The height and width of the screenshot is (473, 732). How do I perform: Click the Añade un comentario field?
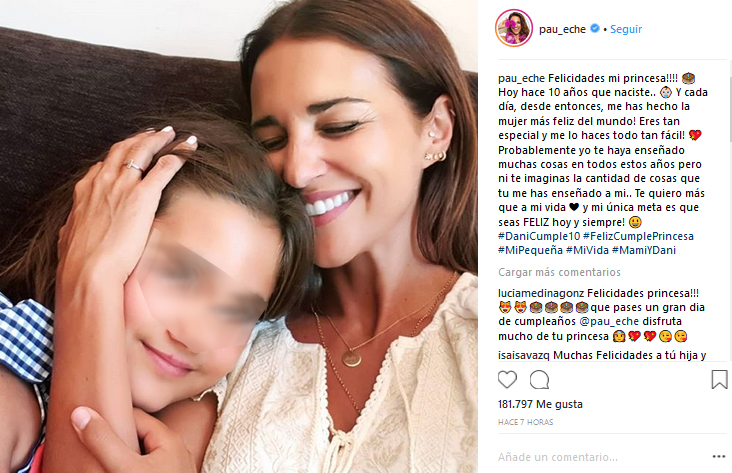click(x=602, y=457)
